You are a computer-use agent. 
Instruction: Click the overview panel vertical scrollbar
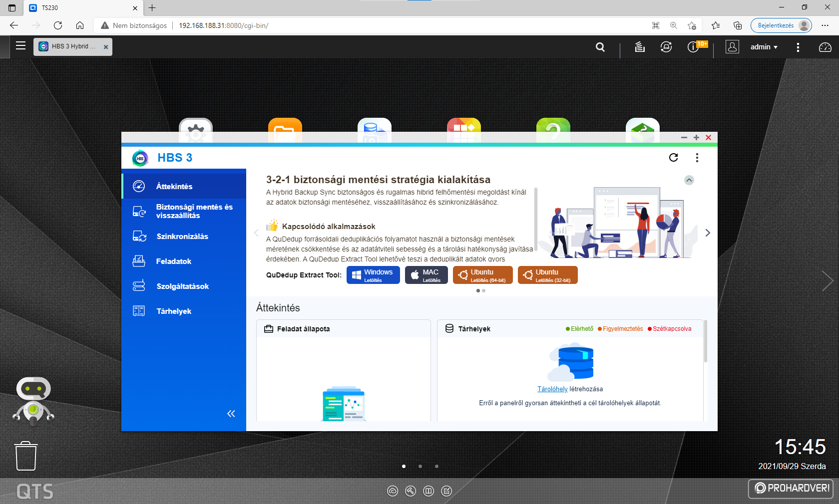[x=706, y=341]
